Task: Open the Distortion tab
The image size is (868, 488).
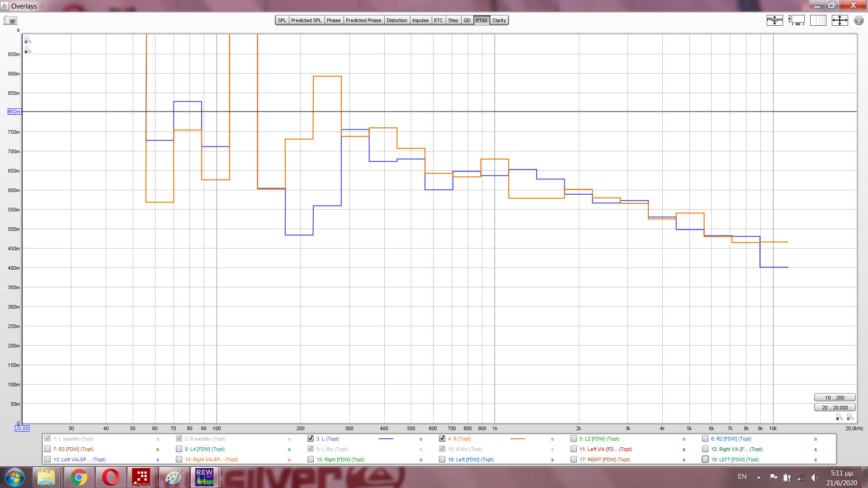Action: coord(396,20)
